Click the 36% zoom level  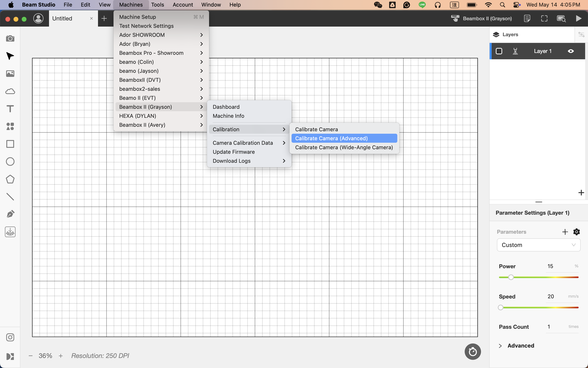(x=46, y=356)
